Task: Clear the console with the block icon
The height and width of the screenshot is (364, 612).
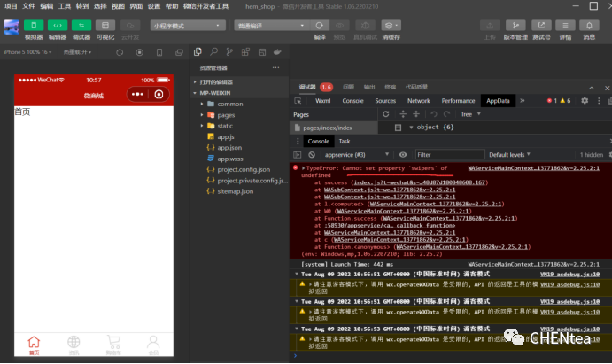Action: click(312, 155)
